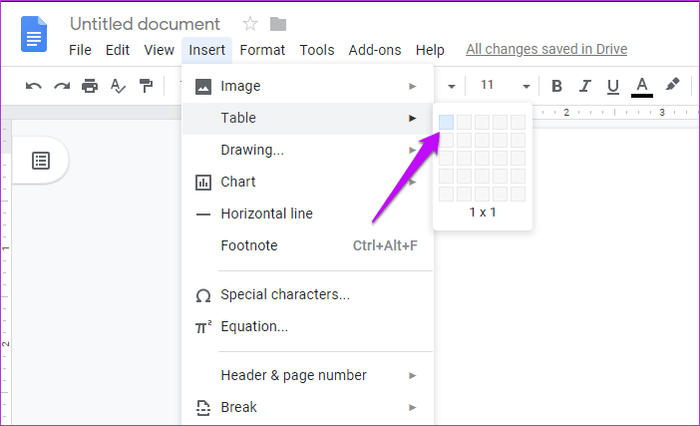This screenshot has height=426, width=700.
Task: Print the document
Action: click(x=90, y=85)
